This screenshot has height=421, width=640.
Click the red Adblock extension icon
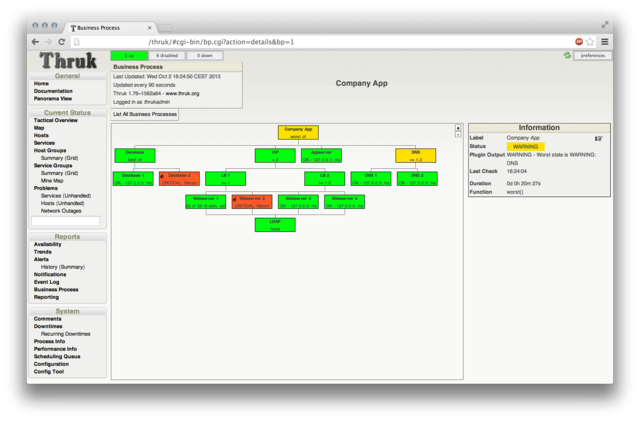[579, 42]
